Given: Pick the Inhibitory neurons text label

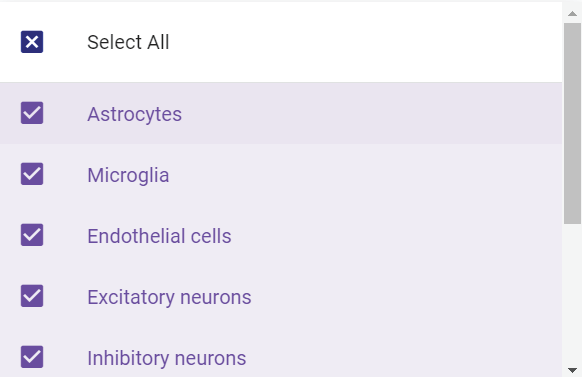Looking at the screenshot, I should point(167,358).
